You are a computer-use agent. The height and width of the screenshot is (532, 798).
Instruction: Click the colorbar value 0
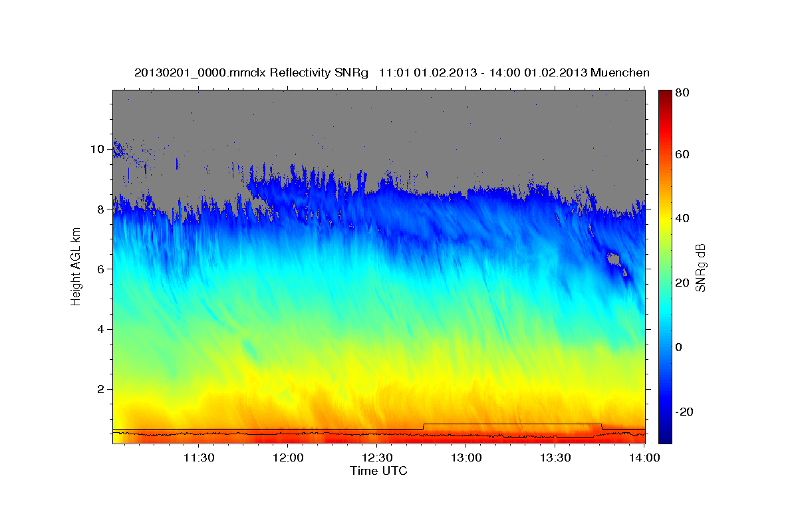tap(680, 347)
